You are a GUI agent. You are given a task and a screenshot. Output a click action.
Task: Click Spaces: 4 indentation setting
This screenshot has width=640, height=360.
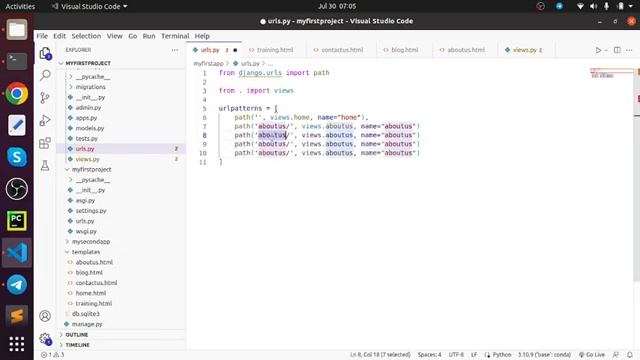coord(429,355)
